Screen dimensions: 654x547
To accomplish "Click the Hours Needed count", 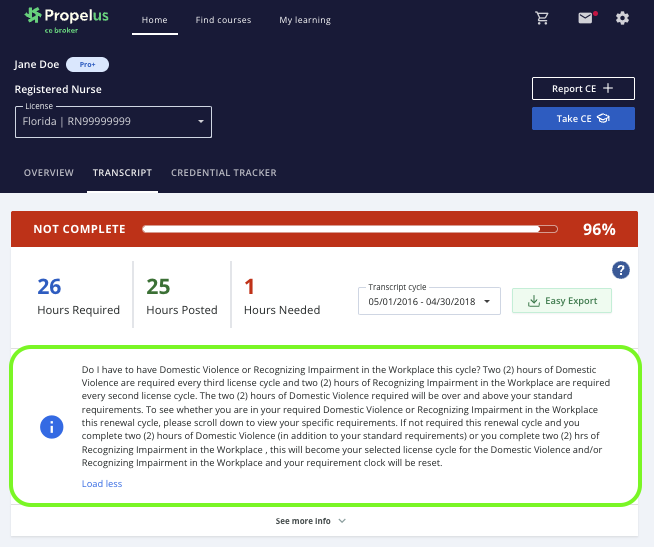I will (x=251, y=287).
